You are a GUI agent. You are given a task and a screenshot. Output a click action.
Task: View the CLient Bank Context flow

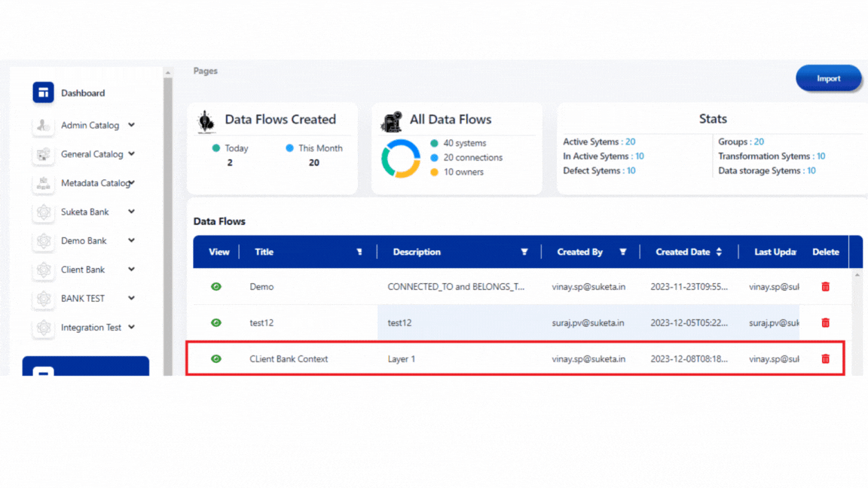click(x=216, y=359)
